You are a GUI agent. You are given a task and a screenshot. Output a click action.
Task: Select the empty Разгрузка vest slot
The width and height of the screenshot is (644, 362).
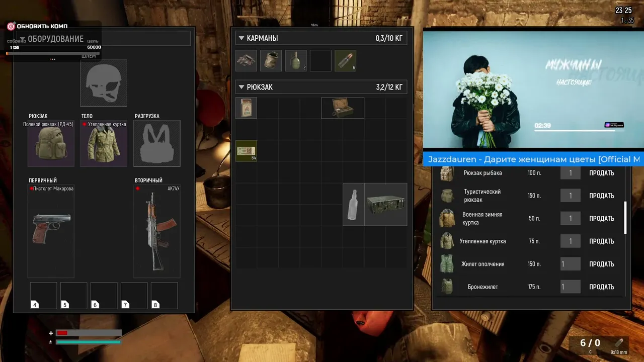pos(156,143)
